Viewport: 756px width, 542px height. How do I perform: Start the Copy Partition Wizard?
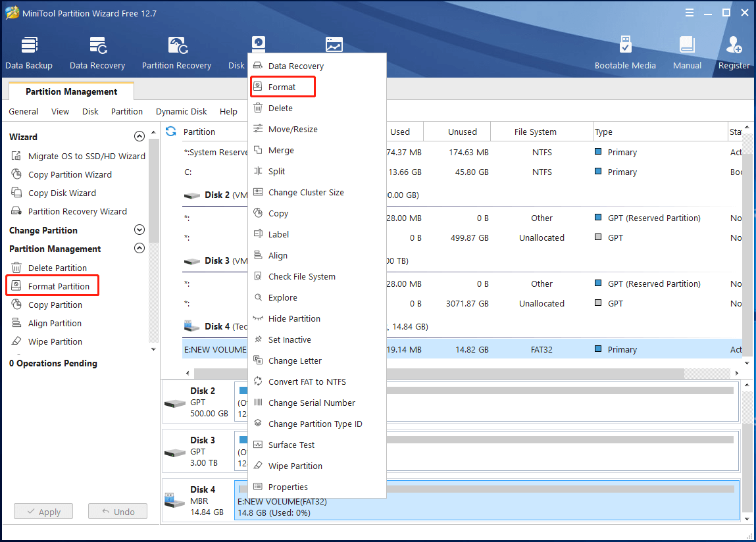point(61,174)
